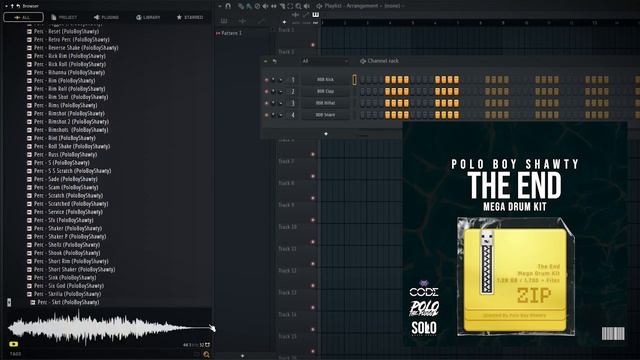Select Perc - Scratched (PoloBoyShawty)
This screenshot has height=360, width=640.
[71, 204]
